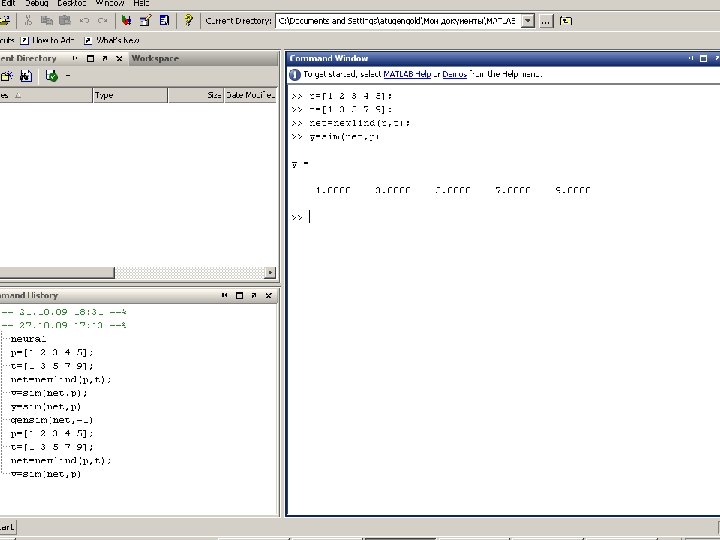Select 'y=sim(net,p);' with semicolon in history
Viewport: 720px width, 540px height.
tap(49, 393)
